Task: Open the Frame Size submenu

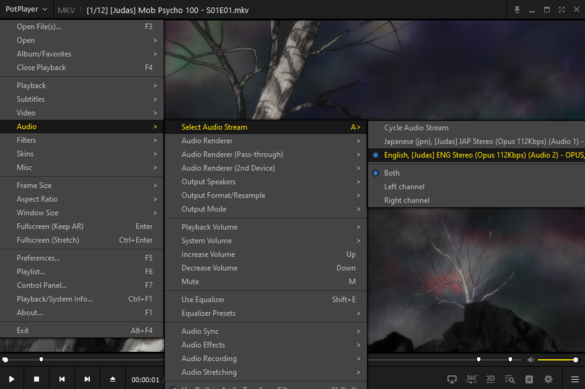Action: click(82, 185)
